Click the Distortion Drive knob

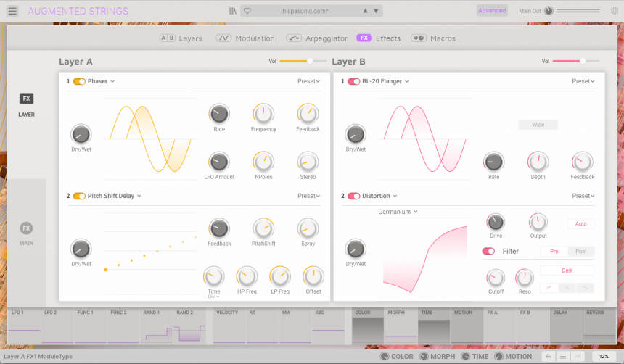[496, 222]
